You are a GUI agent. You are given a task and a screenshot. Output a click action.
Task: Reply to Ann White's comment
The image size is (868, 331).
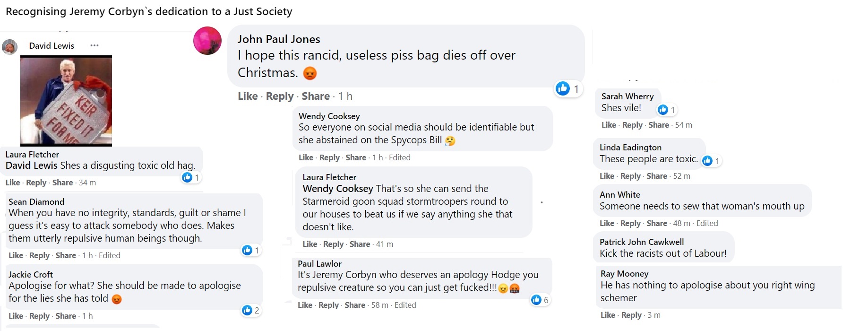click(x=630, y=223)
